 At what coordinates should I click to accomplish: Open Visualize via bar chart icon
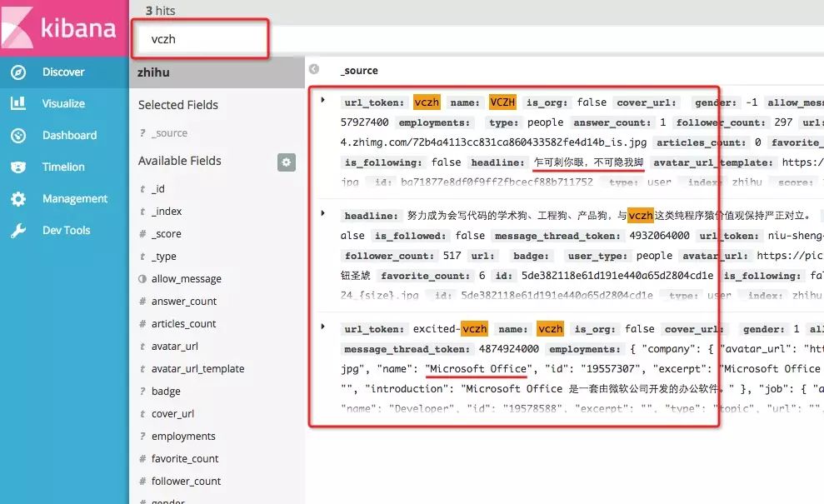[x=18, y=103]
